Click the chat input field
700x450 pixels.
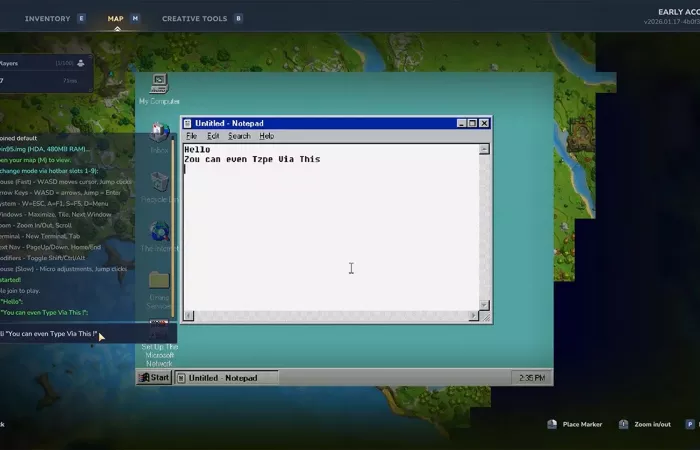coord(88,333)
